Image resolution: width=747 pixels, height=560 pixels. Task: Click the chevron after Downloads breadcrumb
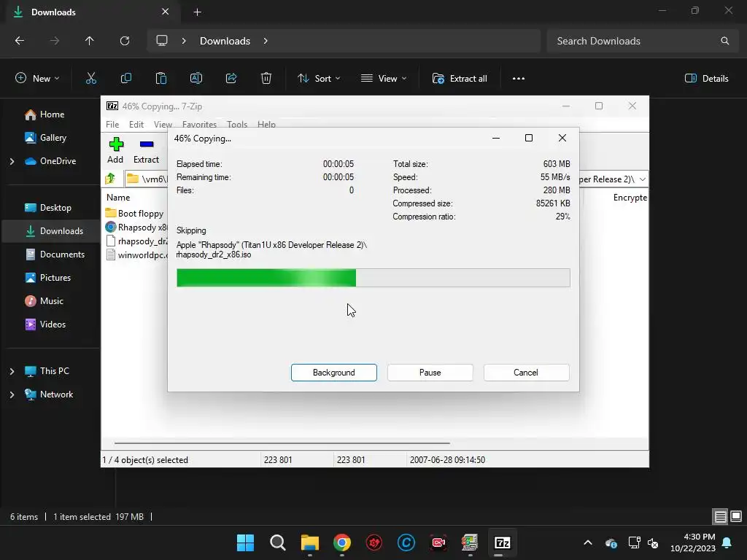coord(266,41)
